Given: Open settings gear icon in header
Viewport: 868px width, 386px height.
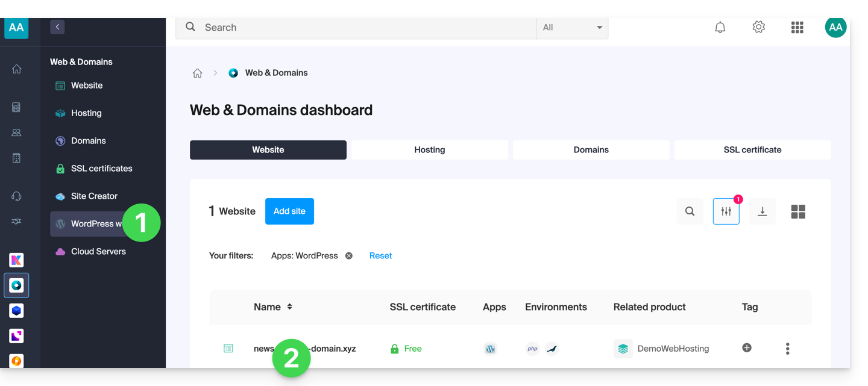Looking at the screenshot, I should [758, 27].
